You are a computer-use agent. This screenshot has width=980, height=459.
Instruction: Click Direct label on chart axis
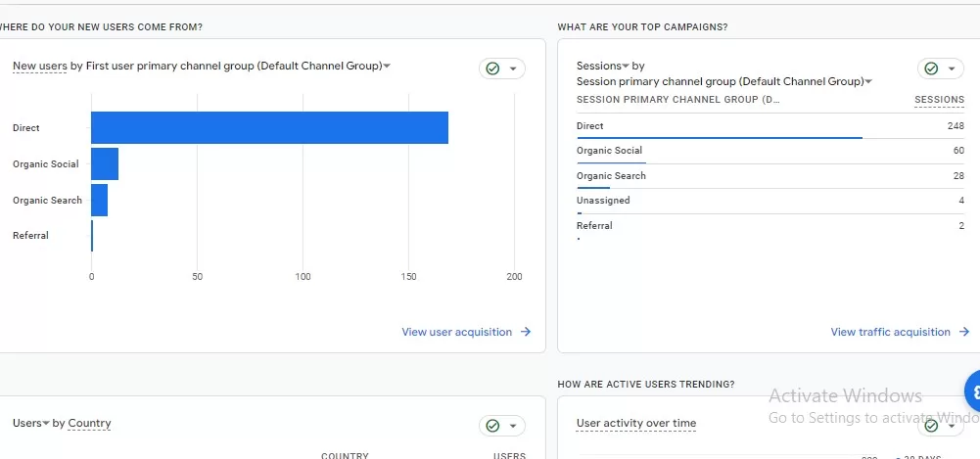pos(26,128)
